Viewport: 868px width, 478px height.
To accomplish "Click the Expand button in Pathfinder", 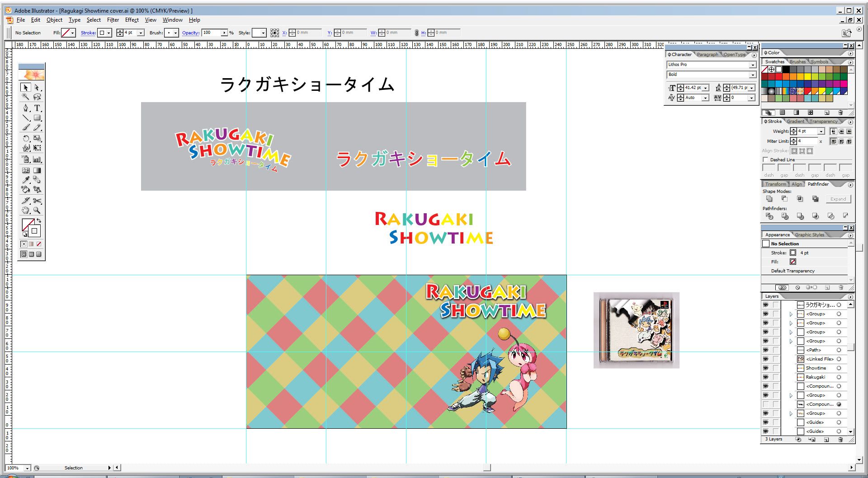I will click(838, 199).
